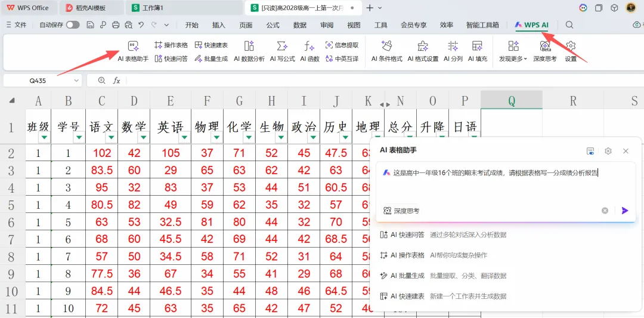Switch to the 插入 tab

point(218,25)
